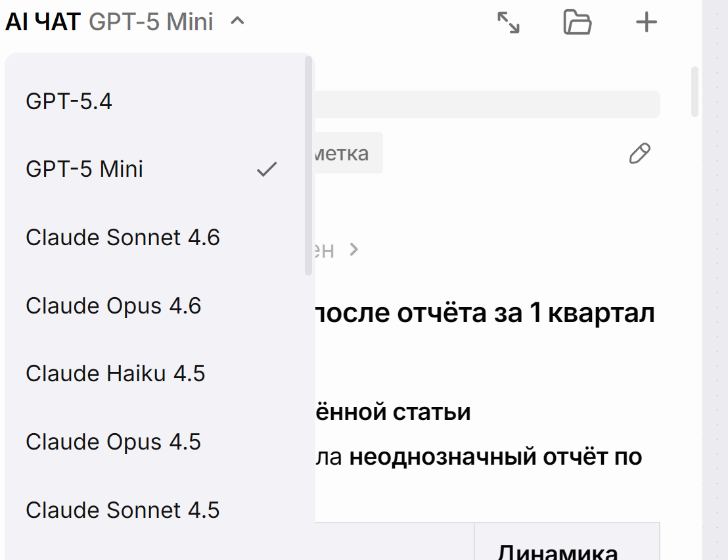Click the pencil edit icon
The width and height of the screenshot is (728, 560).
tap(639, 153)
